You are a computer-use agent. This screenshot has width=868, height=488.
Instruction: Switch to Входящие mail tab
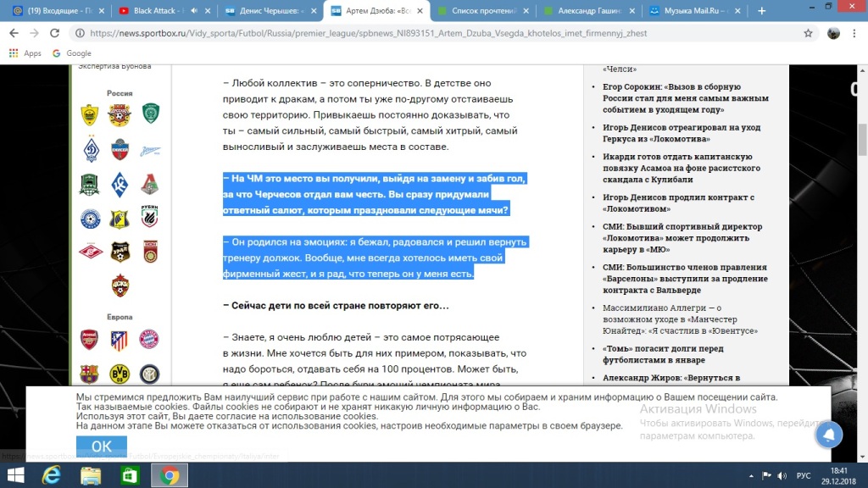pyautogui.click(x=58, y=10)
